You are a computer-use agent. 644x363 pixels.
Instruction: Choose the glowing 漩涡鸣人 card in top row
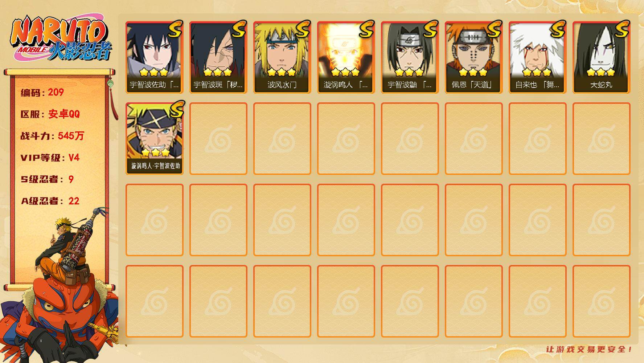[x=346, y=57]
